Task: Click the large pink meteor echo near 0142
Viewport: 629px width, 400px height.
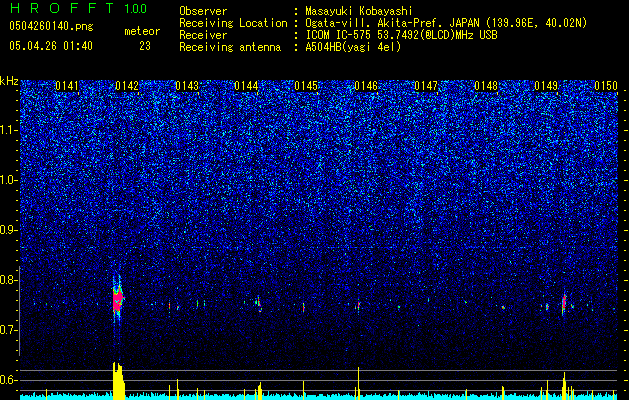Action: (x=118, y=299)
